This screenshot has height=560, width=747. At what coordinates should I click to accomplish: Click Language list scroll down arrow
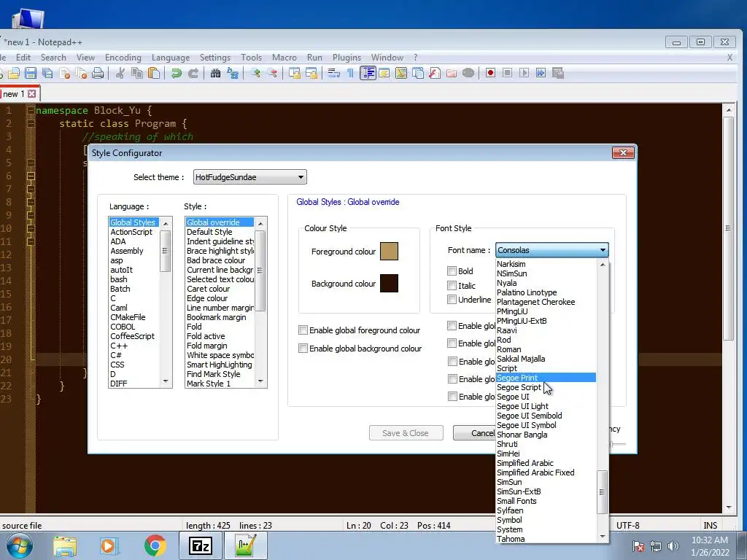click(x=166, y=381)
